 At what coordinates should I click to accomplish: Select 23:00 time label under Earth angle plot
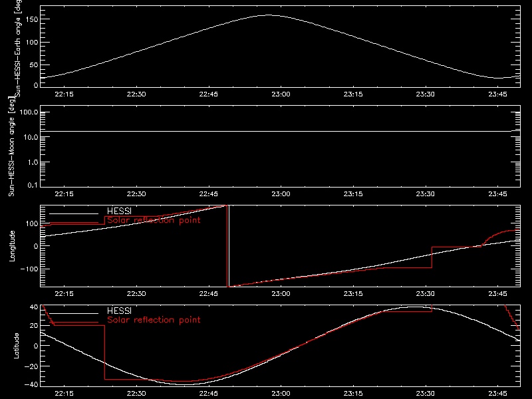click(x=281, y=94)
